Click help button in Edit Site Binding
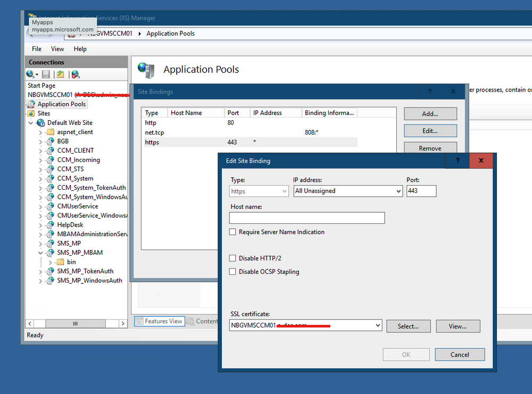 point(458,161)
